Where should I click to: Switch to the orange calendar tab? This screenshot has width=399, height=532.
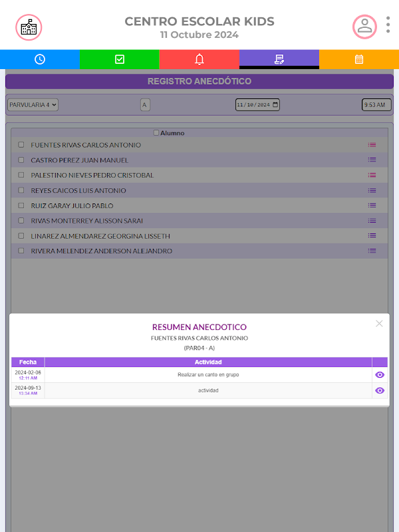point(359,59)
